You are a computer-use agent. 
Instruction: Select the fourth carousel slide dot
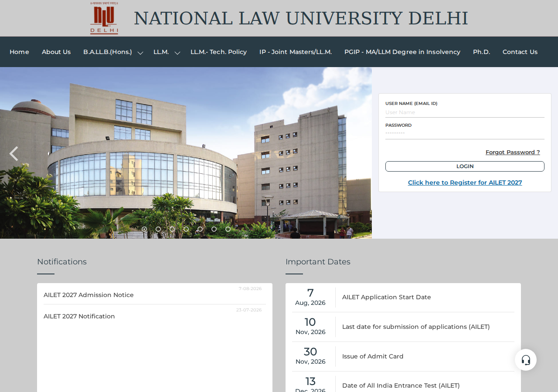pos(186,229)
